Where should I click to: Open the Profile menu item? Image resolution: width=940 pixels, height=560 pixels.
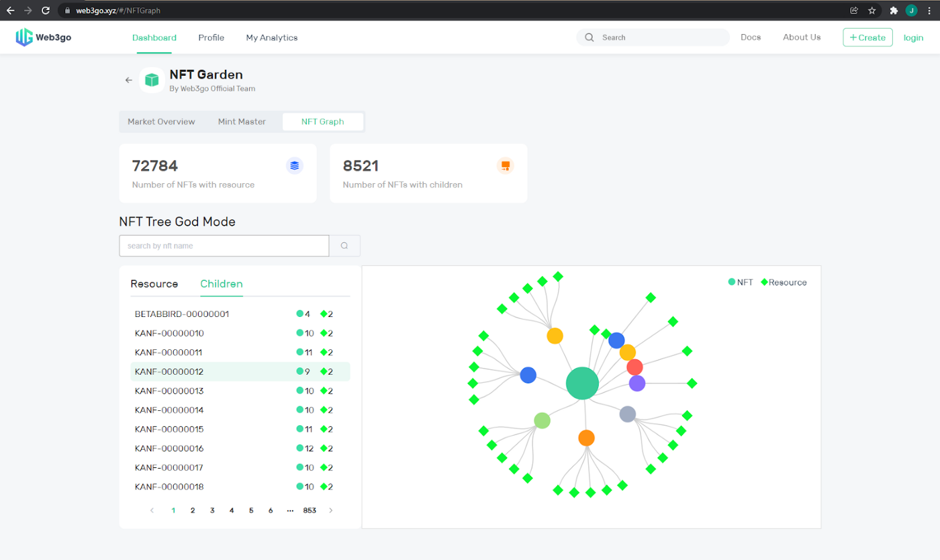(211, 38)
